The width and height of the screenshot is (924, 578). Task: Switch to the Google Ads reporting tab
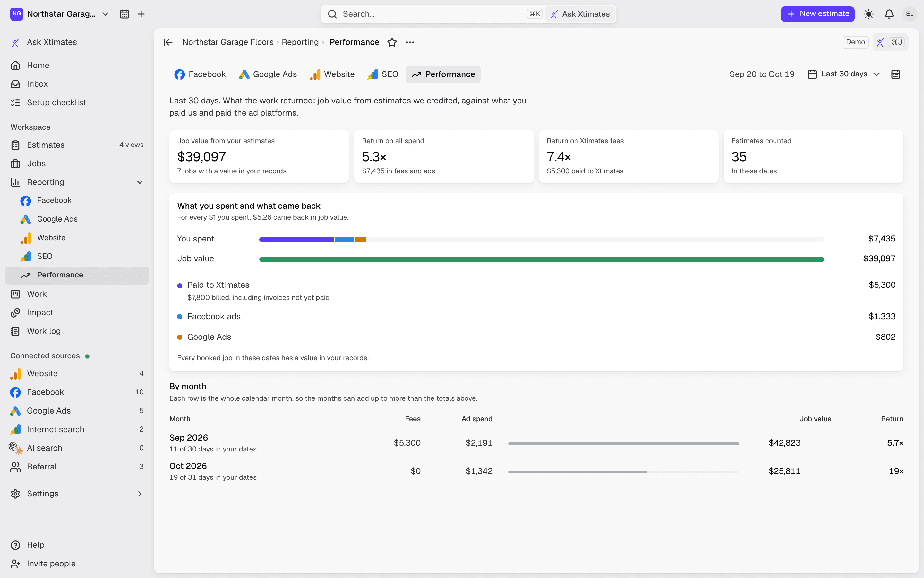point(268,74)
